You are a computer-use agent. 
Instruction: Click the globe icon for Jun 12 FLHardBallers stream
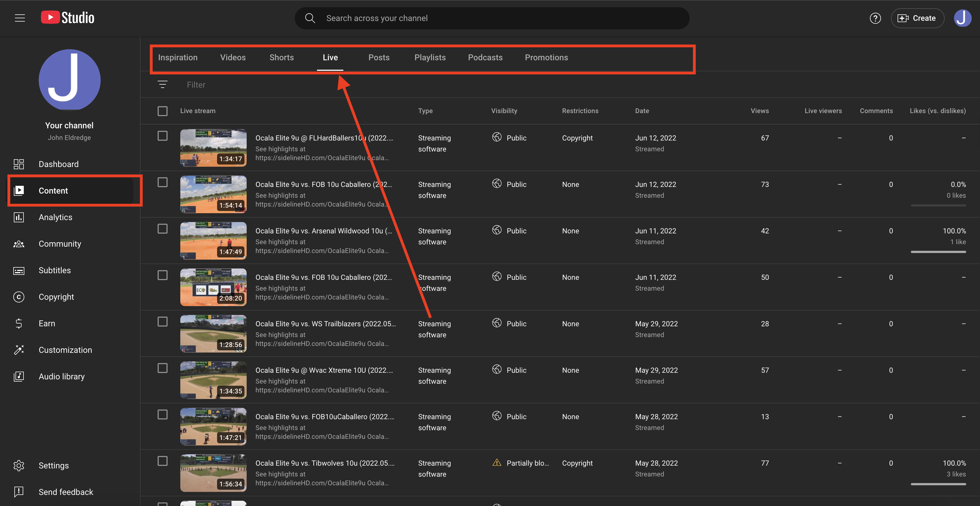click(x=496, y=137)
